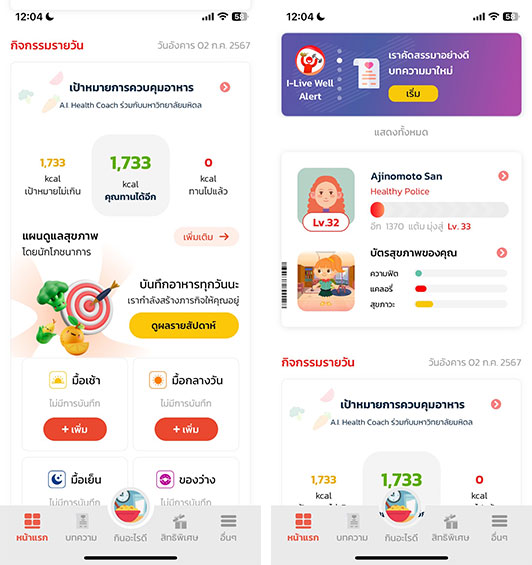Image resolution: width=532 pixels, height=565 pixels.
Task: Tap the snack ของว่าง purple icon
Action: (x=165, y=479)
